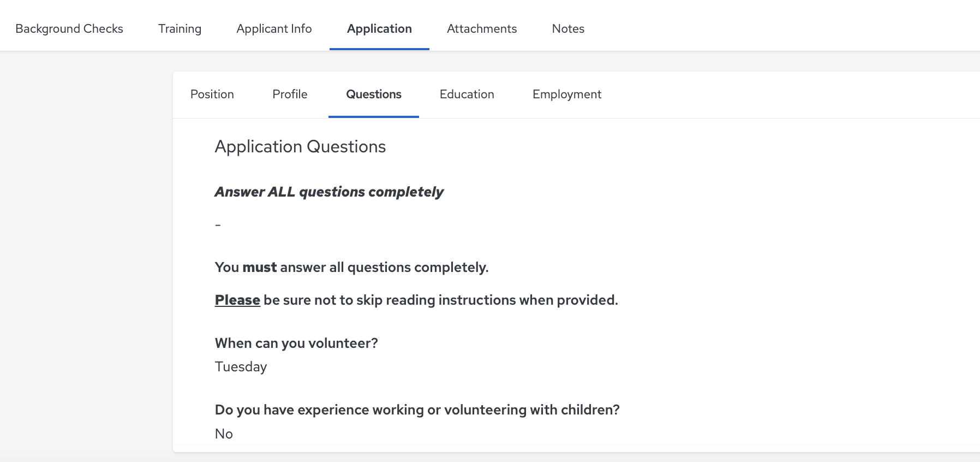Click the 'No' answer about children experience

tap(224, 434)
